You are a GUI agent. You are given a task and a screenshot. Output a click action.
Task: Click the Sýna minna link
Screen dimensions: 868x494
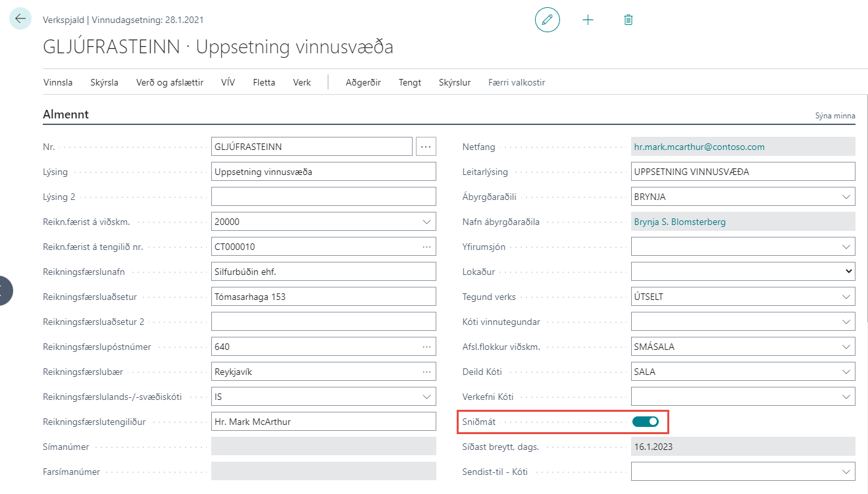coord(834,116)
